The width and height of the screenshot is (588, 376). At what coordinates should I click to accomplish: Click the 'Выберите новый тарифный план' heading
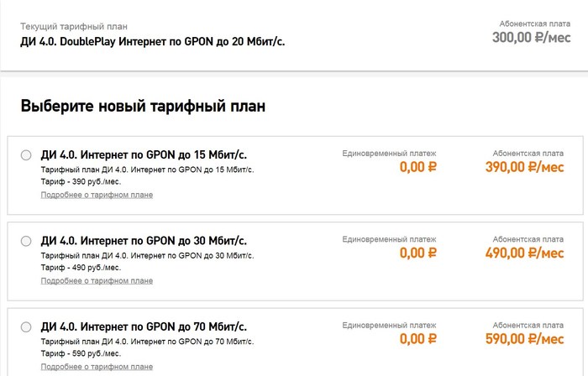143,107
